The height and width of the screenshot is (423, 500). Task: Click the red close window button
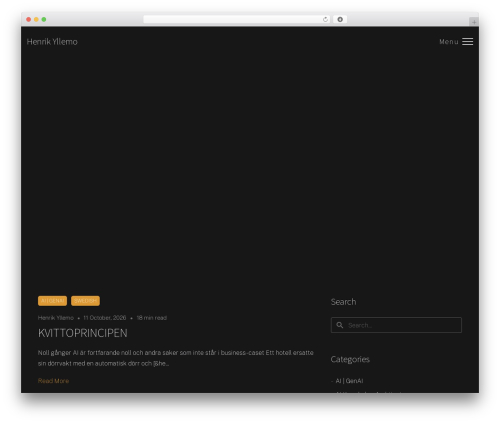[x=29, y=19]
